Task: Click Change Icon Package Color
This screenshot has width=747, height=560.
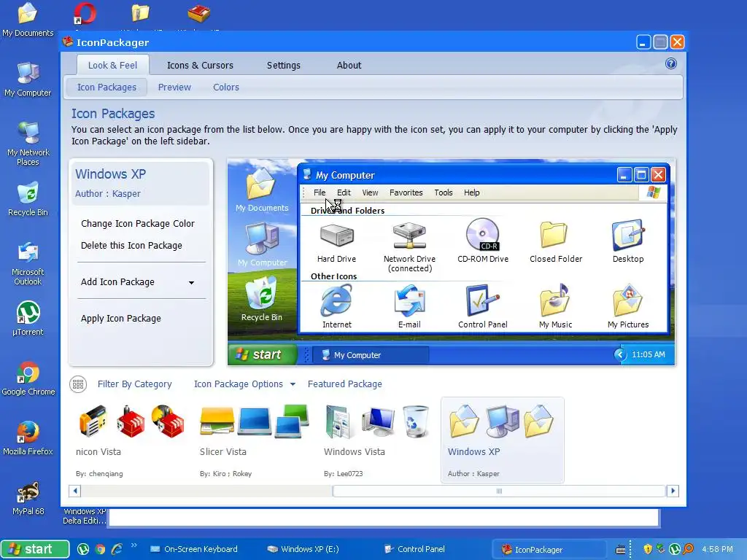Action: (x=138, y=223)
